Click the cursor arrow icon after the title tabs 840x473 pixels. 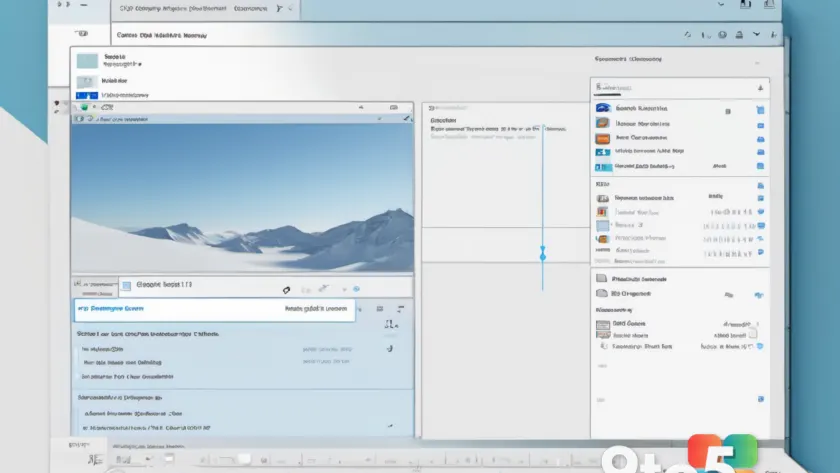click(x=279, y=9)
